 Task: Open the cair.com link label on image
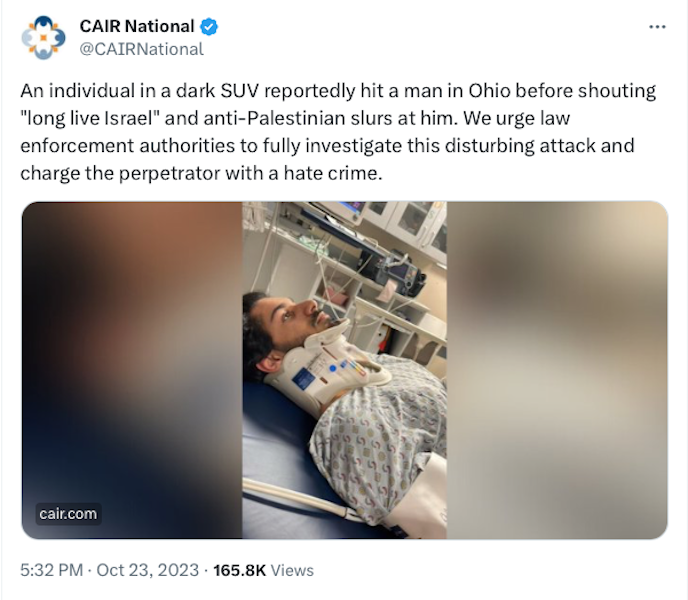pyautogui.click(x=68, y=514)
